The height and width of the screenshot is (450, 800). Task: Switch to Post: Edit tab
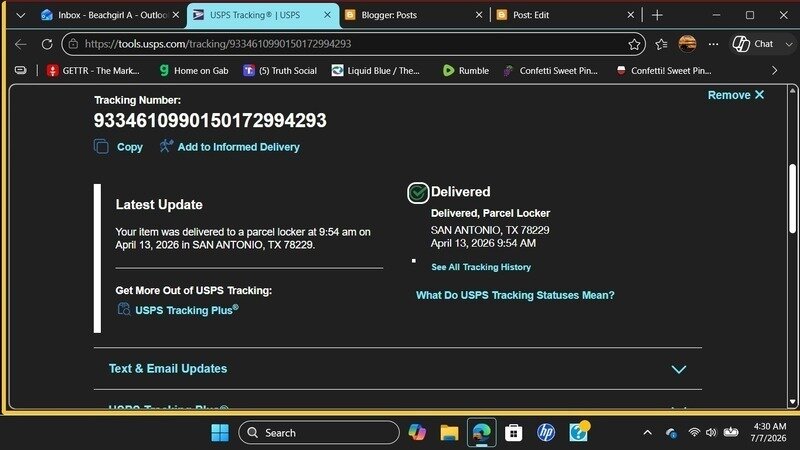tap(531, 15)
